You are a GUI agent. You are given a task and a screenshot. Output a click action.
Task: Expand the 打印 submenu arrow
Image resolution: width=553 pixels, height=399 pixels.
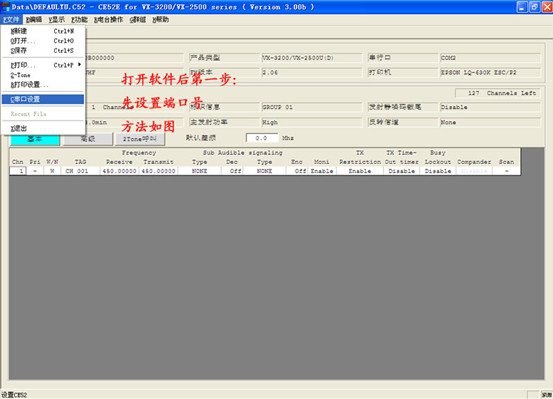(x=80, y=65)
